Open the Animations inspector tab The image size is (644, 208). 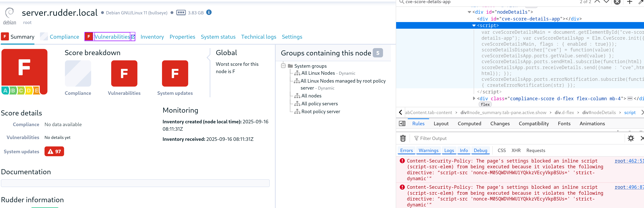[592, 124]
